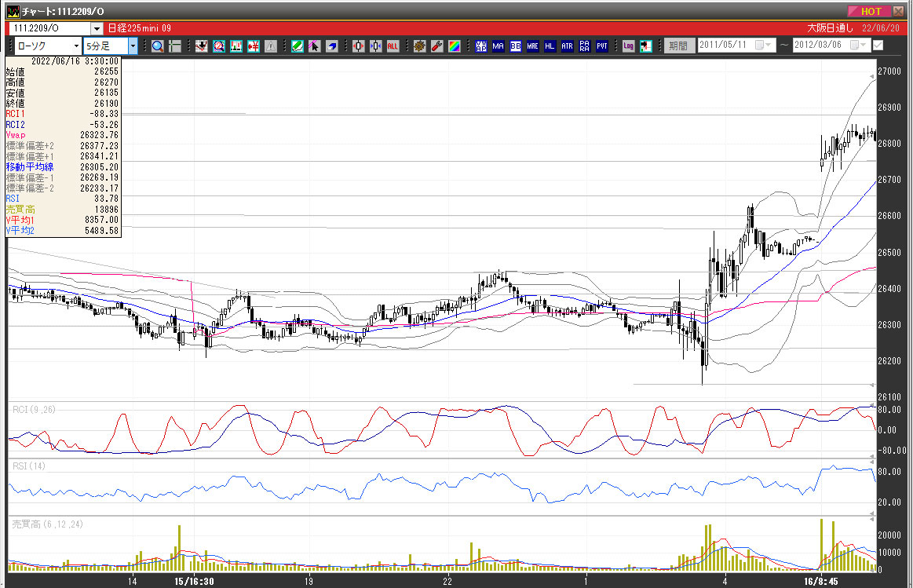Click the 標準偏差+2 row in data box
This screenshot has width=913, height=588.
tap(62, 146)
